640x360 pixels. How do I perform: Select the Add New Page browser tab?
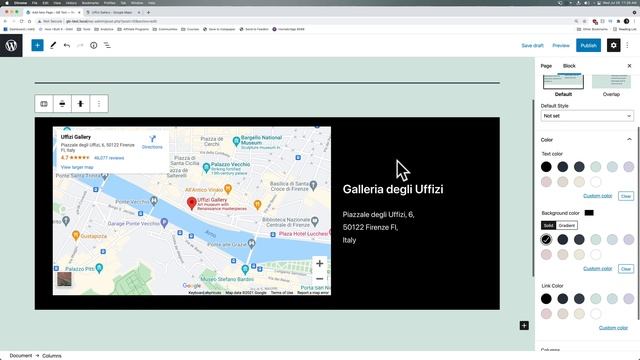coord(52,12)
